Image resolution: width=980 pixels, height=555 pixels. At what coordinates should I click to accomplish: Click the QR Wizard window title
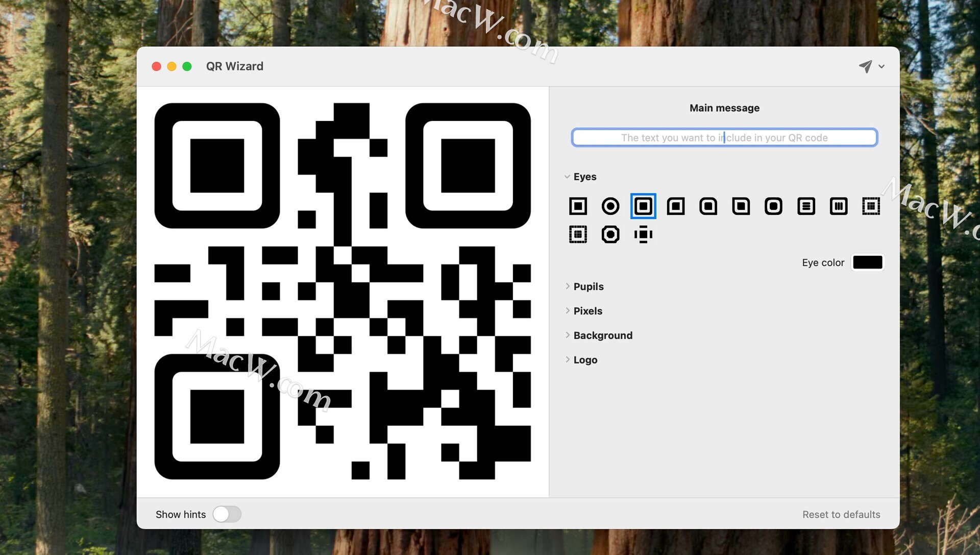(235, 66)
